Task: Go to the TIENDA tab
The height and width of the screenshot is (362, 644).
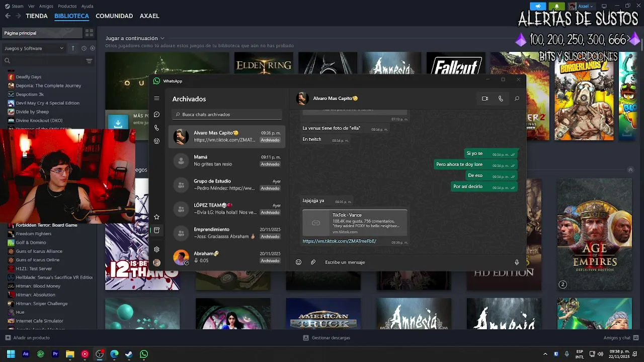Action: point(37,16)
